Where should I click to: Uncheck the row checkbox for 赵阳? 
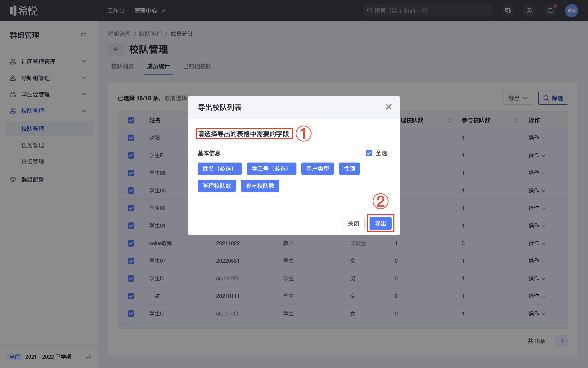(131, 138)
